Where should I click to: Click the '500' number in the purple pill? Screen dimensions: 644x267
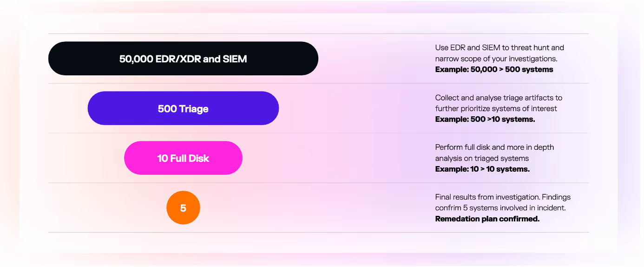167,109
